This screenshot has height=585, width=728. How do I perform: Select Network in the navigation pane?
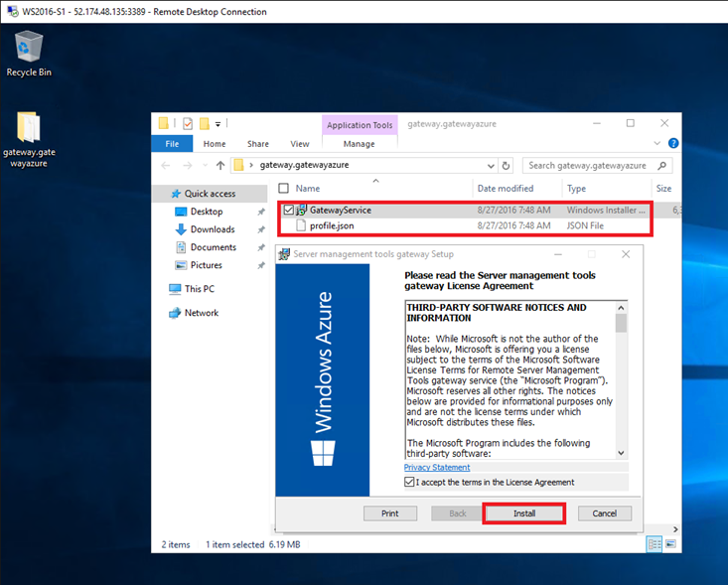pyautogui.click(x=201, y=313)
